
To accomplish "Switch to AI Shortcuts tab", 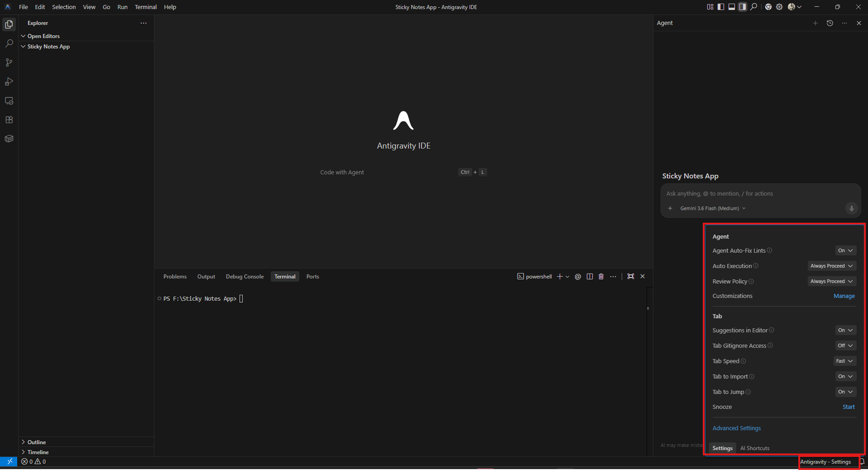I will pos(755,448).
